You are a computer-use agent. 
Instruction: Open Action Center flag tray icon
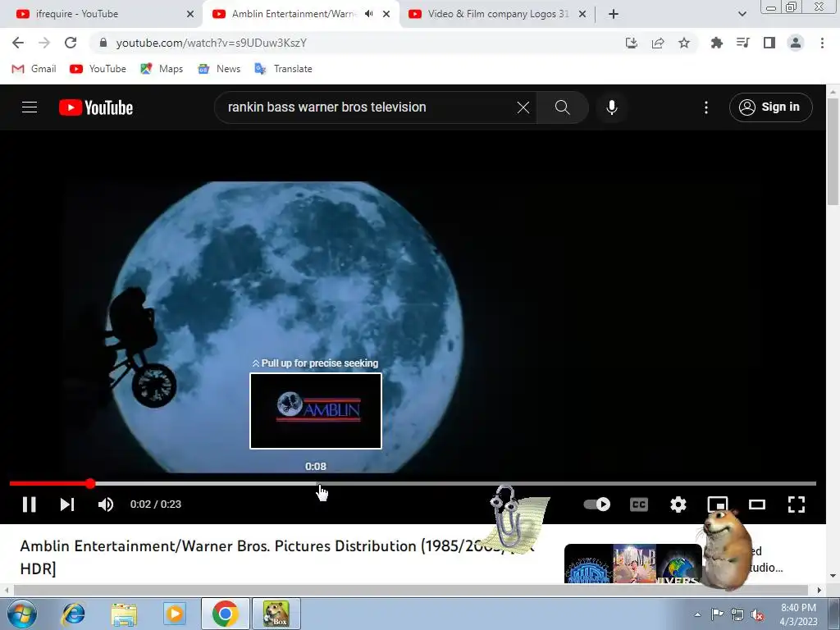click(x=717, y=614)
